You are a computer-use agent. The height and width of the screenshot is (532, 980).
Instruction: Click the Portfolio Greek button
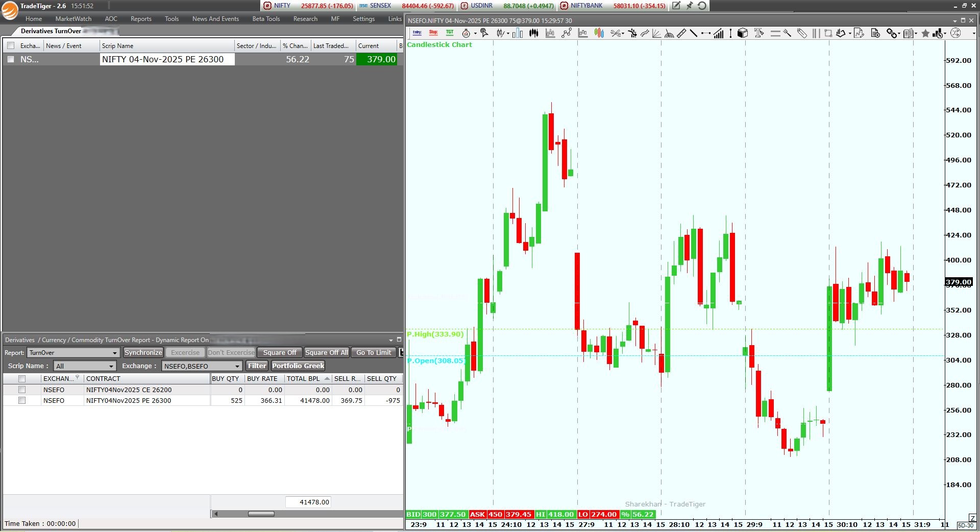pyautogui.click(x=298, y=366)
